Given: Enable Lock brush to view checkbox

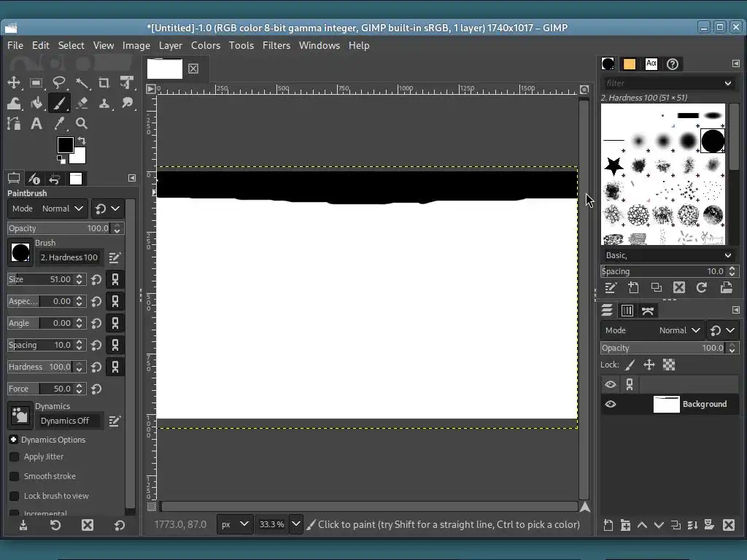Looking at the screenshot, I should 15,496.
